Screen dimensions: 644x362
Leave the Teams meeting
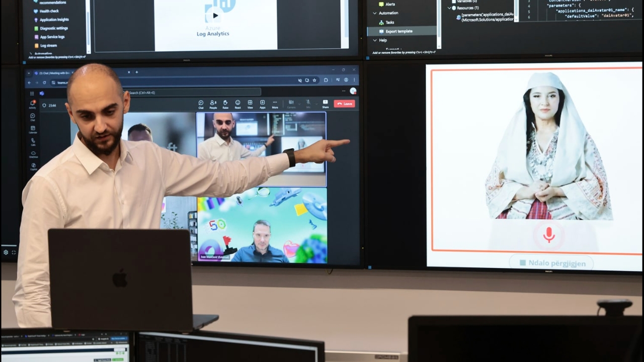coord(345,104)
